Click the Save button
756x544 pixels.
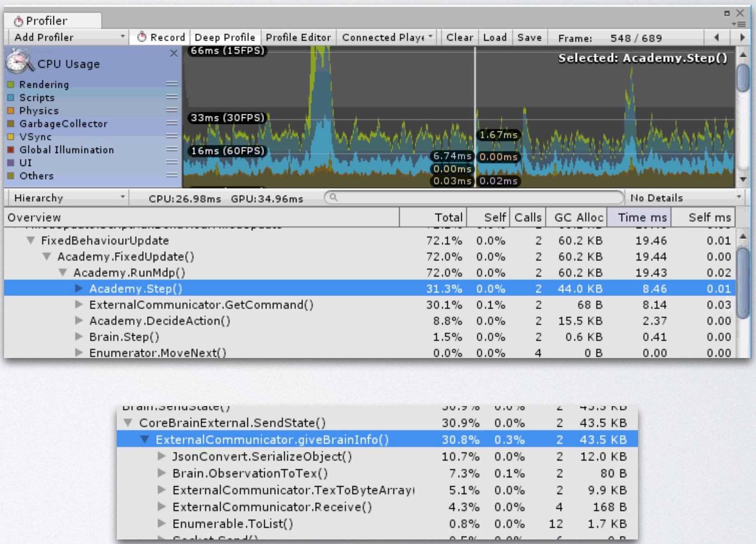(529, 37)
